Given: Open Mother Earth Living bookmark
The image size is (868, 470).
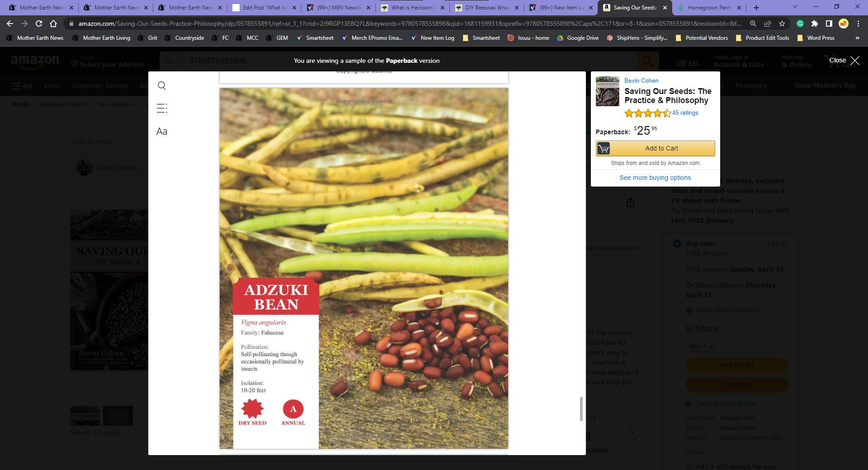Looking at the screenshot, I should pos(101,38).
